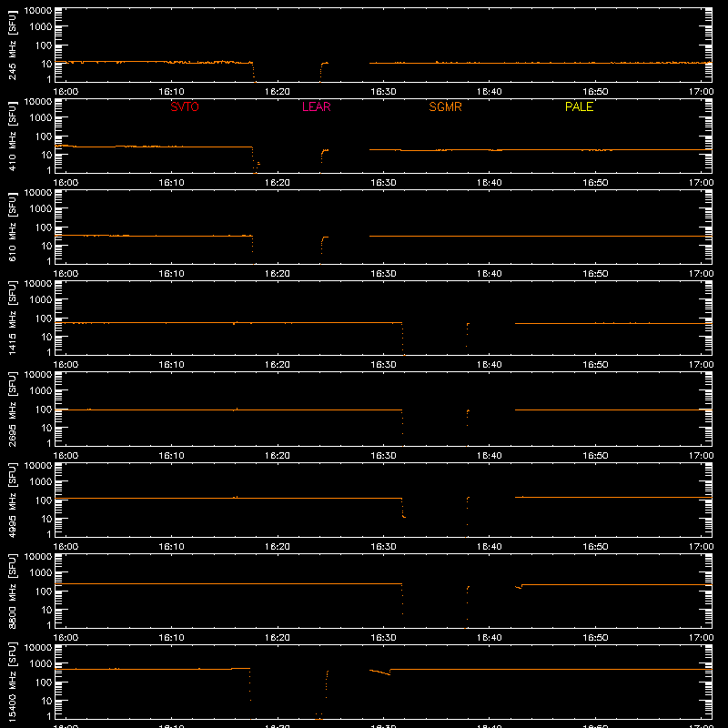728x728 pixels.
Task: Click the data drop-off near 16:32 in 1415 MHz plot
Action: click(402, 338)
